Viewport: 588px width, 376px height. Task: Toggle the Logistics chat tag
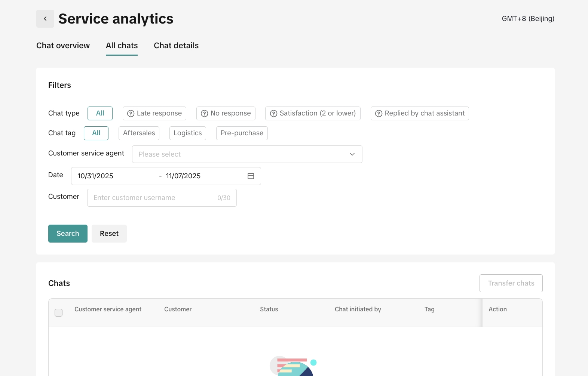pos(187,133)
